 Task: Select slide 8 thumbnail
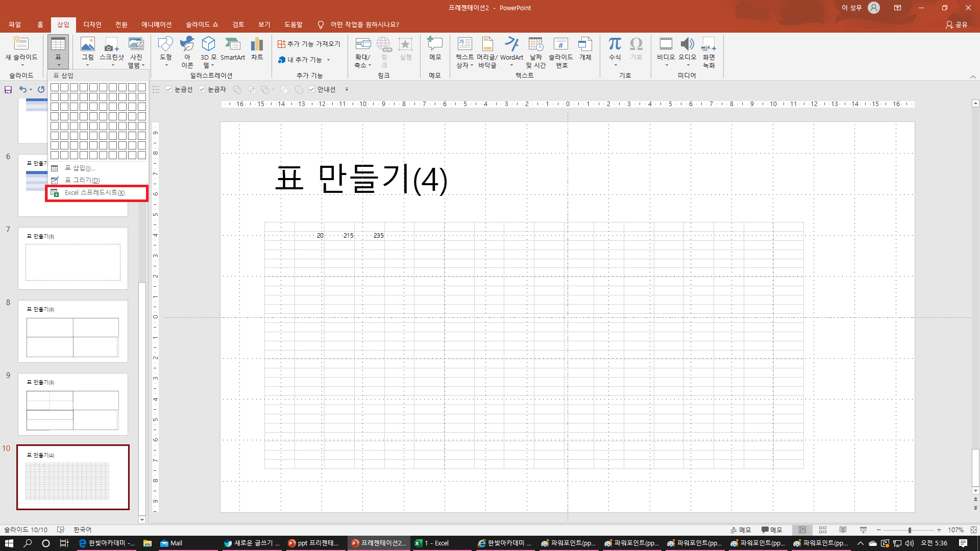coord(73,331)
